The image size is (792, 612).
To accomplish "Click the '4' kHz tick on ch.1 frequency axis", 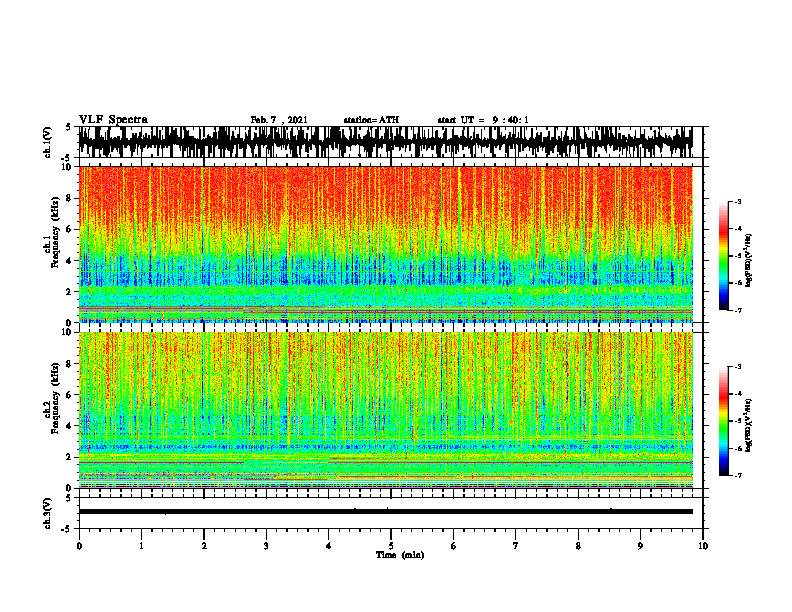I will (69, 261).
